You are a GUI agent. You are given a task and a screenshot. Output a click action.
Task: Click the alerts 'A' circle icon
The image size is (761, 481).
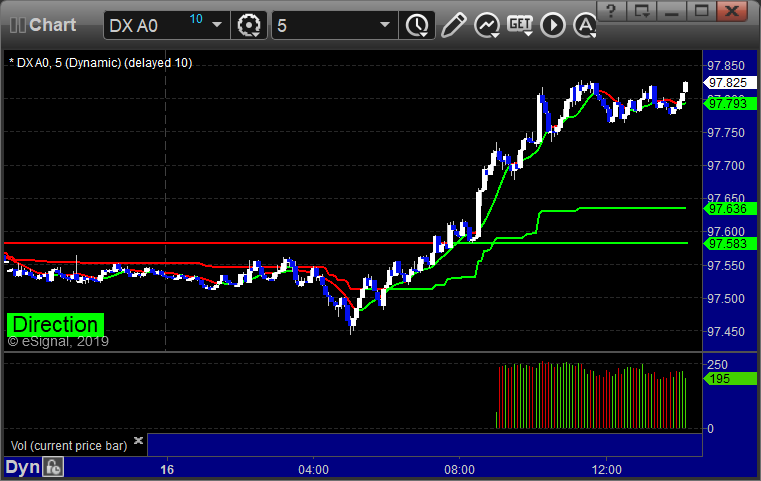tap(584, 25)
